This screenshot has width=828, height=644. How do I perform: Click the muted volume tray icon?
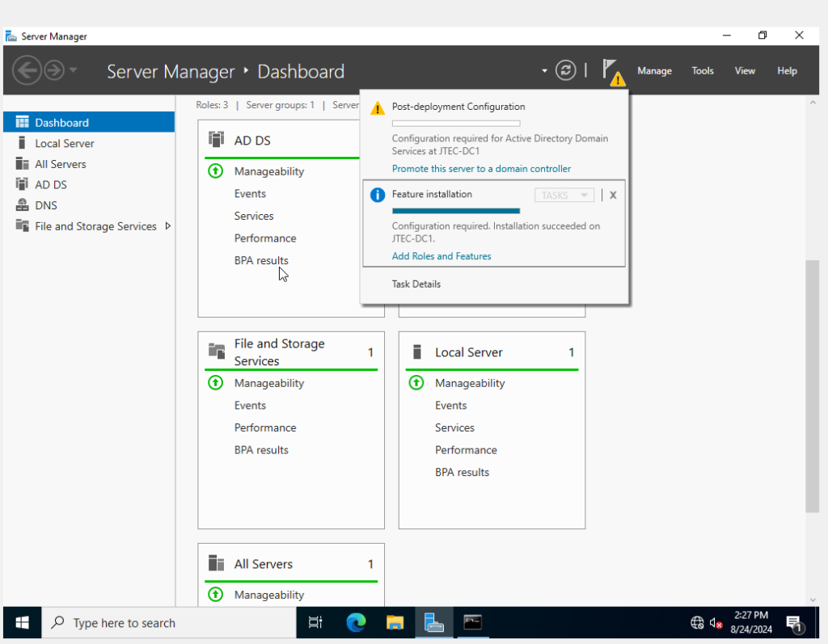(716, 623)
